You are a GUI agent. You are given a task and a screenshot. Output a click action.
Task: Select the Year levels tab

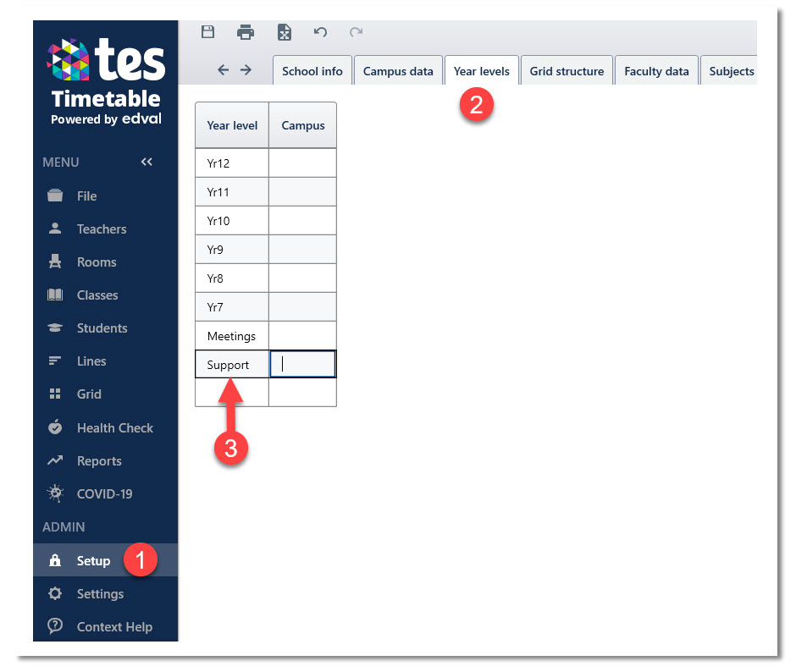[481, 70]
